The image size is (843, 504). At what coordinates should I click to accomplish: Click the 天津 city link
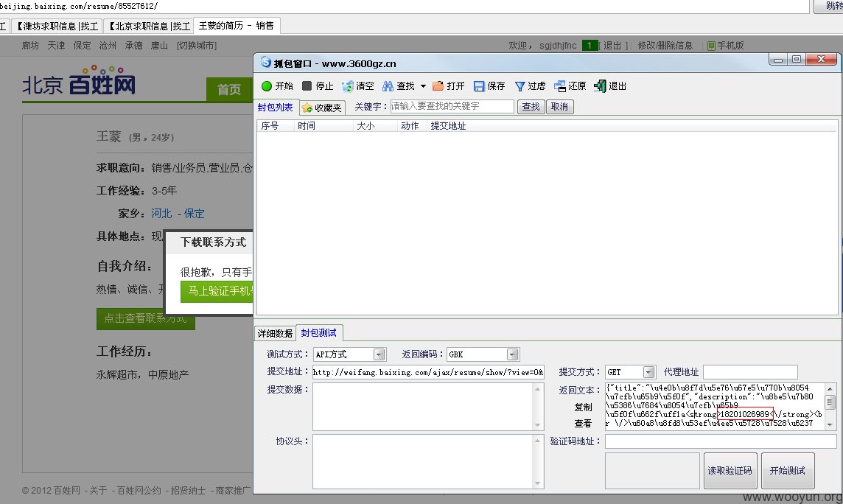[x=56, y=46]
